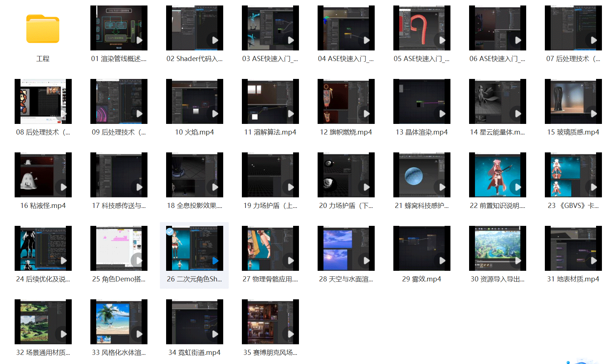
Task: Click play icon on 10 火焰.mp4
Action: 215,114
